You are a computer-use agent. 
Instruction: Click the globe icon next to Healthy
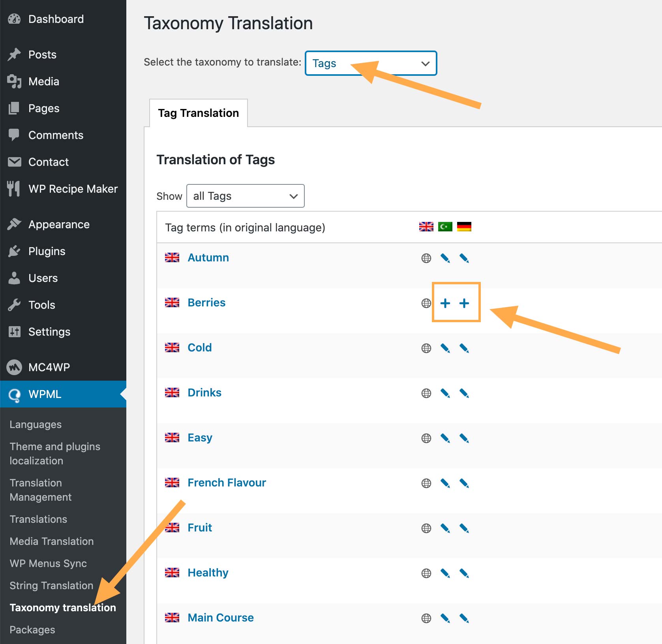pos(426,573)
